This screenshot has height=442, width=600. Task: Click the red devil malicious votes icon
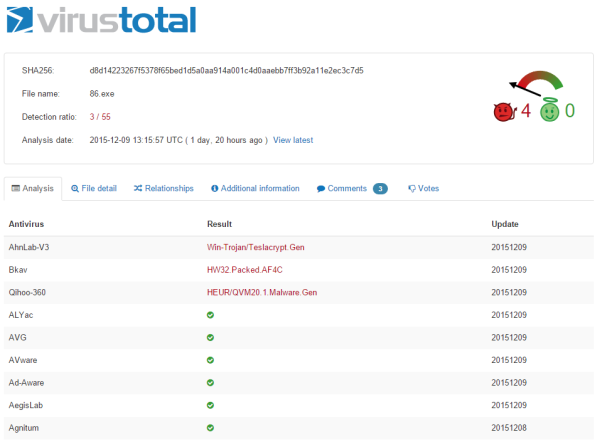pos(505,112)
